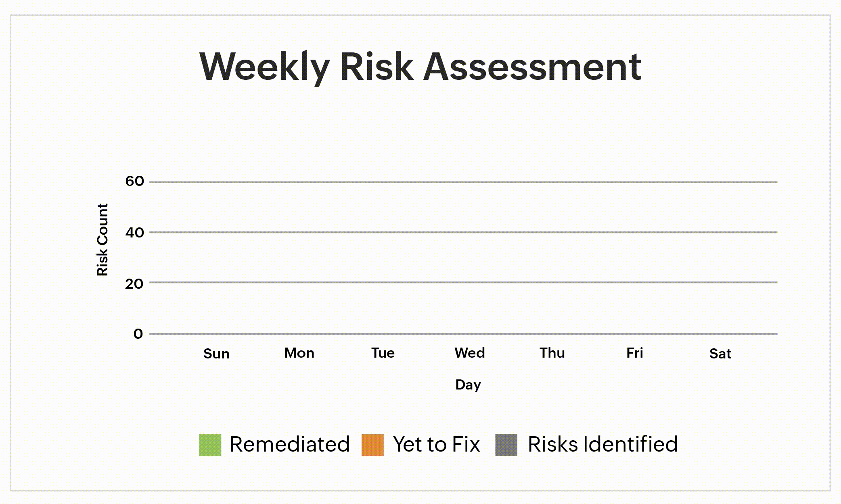Viewport: 841px width, 504px height.
Task: Select the Weekly Risk Assessment title
Action: pyautogui.click(x=420, y=66)
